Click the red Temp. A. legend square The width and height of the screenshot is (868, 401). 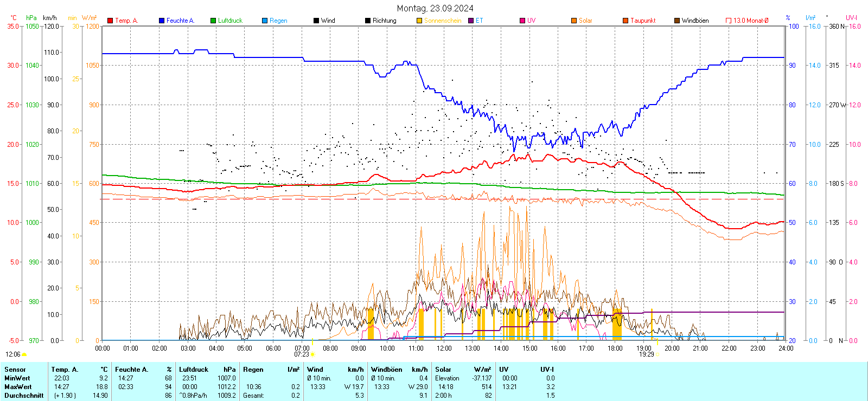[x=110, y=21]
